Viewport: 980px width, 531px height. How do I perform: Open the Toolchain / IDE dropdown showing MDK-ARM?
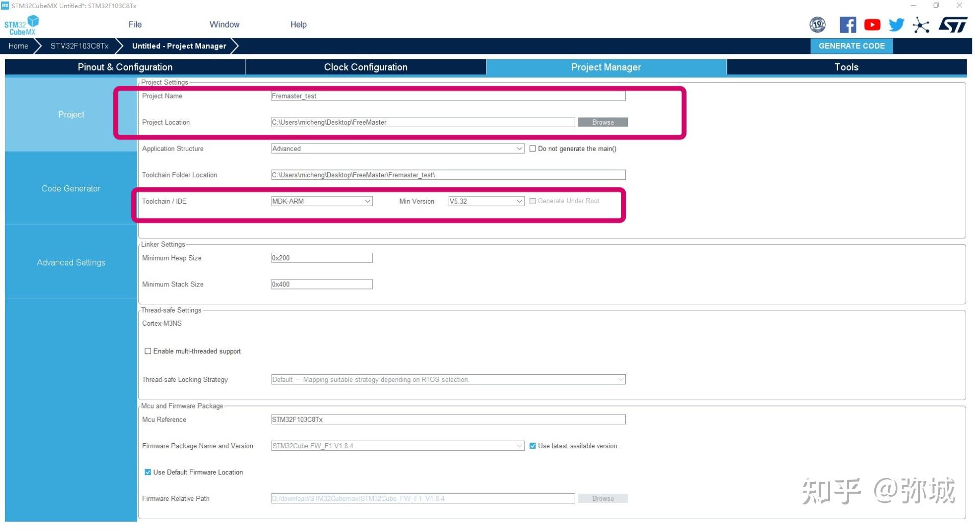tap(322, 201)
